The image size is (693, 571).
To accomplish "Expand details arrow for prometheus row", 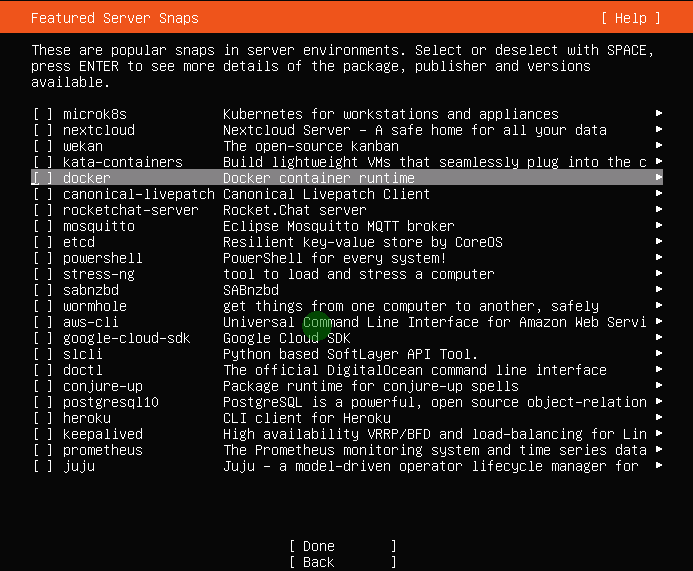I will 659,449.
